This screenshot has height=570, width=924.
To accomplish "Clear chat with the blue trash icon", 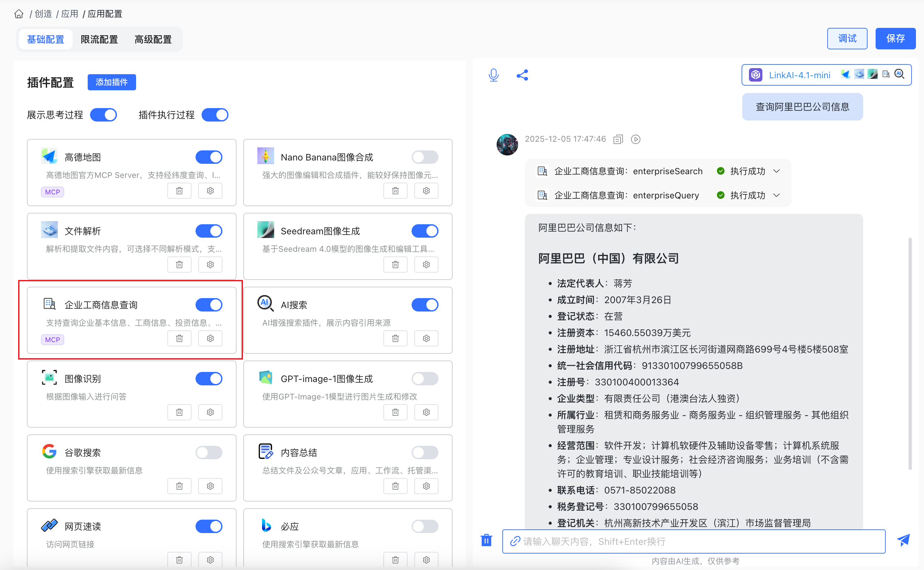I will [486, 540].
